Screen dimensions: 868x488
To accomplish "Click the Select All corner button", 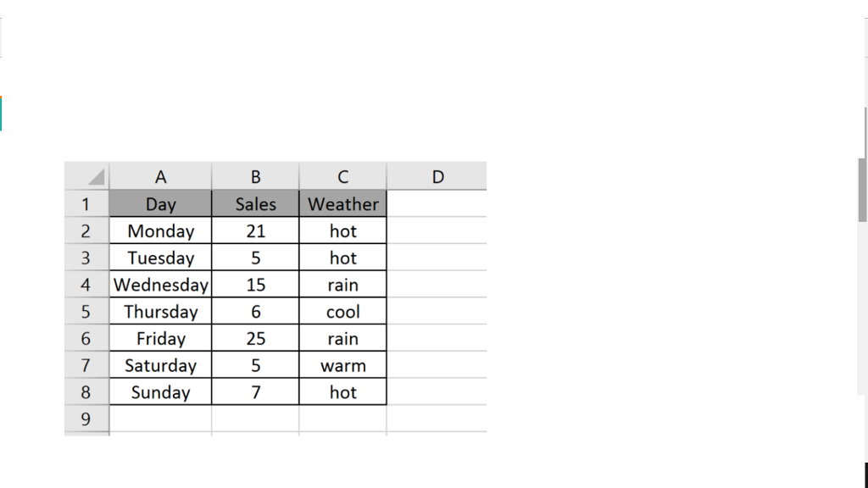I will [86, 176].
